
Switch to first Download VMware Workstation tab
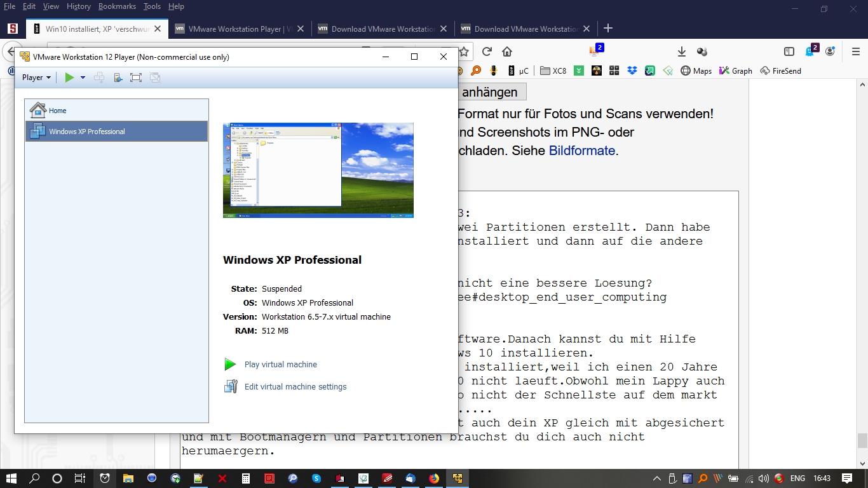[383, 29]
